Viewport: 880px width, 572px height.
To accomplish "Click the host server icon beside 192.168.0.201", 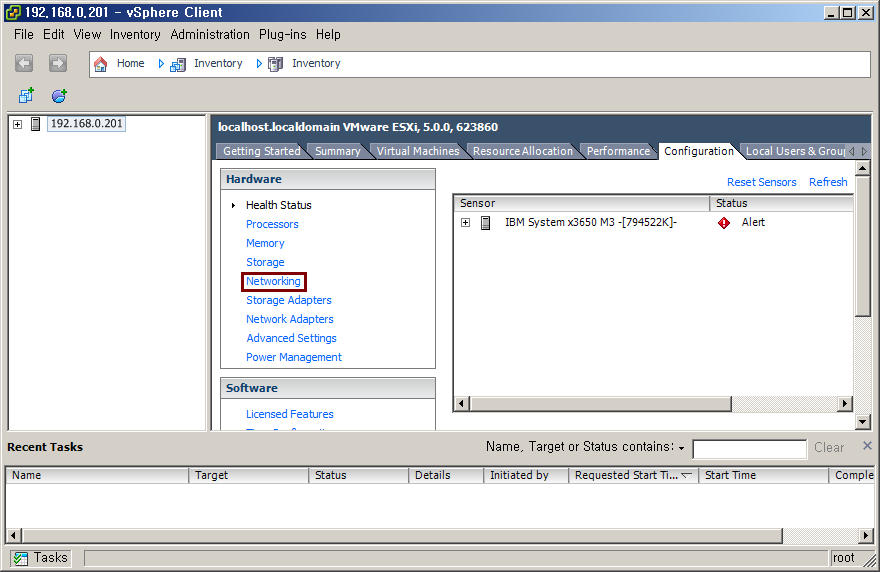I will point(35,124).
